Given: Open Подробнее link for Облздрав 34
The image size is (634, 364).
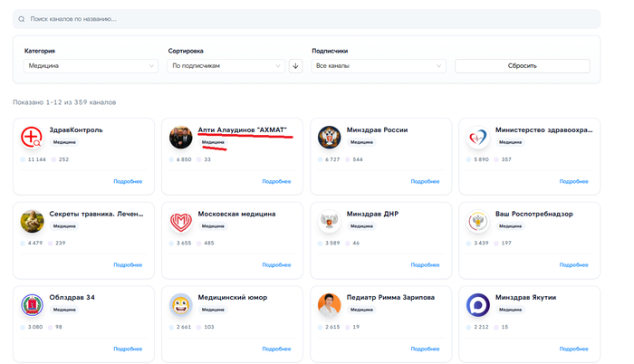Looking at the screenshot, I should coord(128,349).
